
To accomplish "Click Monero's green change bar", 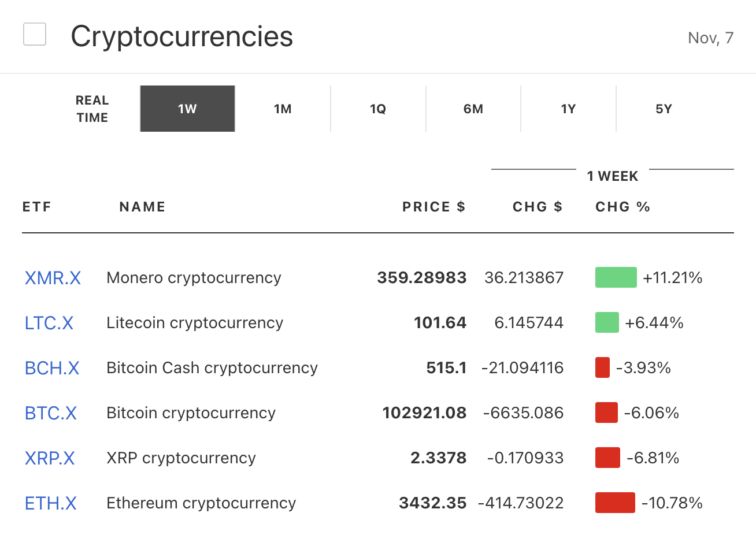I will tap(616, 277).
